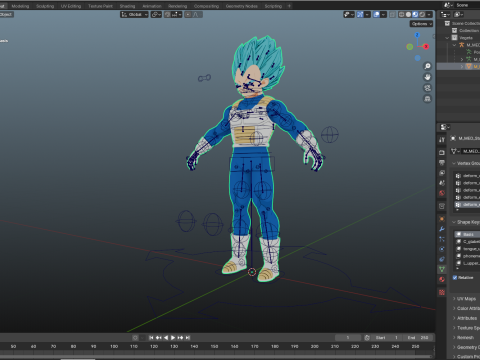Open the Modifiers properties wrench tab

click(x=442, y=229)
